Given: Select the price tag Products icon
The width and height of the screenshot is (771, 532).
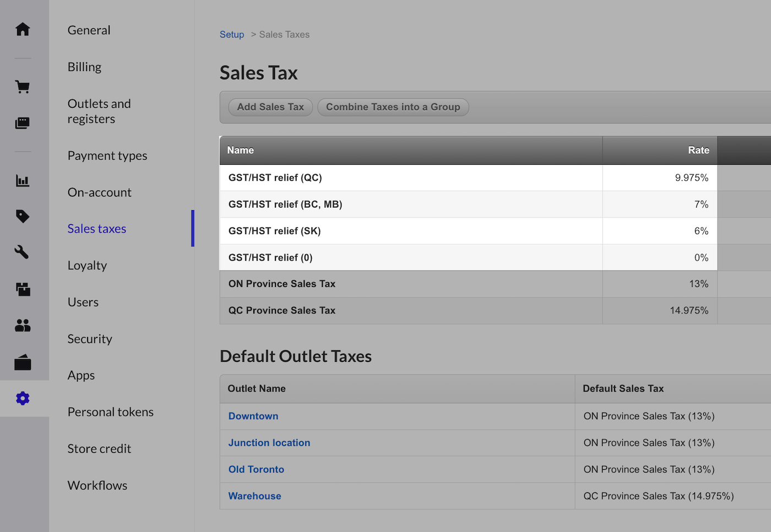Looking at the screenshot, I should 23,216.
